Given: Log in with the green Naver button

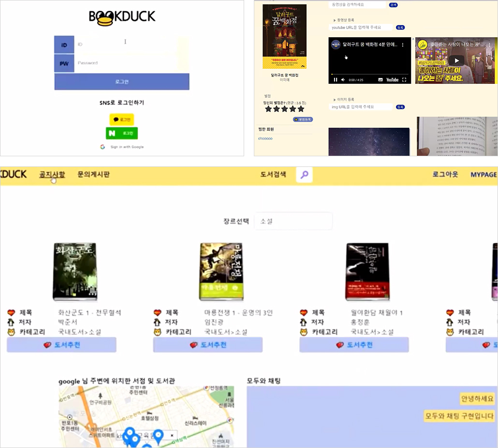Looking at the screenshot, I should 122,133.
